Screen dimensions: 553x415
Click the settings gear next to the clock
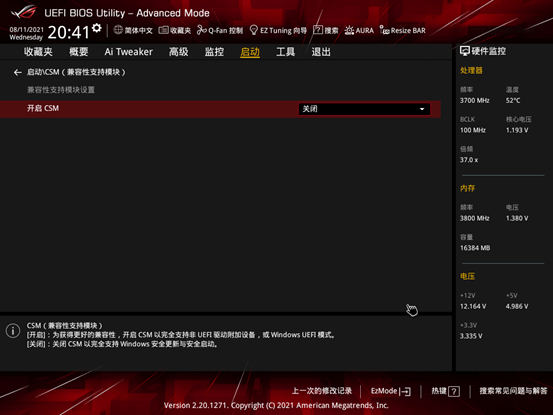click(97, 28)
